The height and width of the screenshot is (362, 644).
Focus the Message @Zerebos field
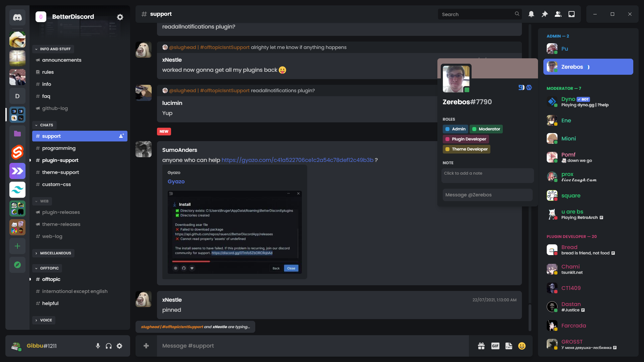point(488,195)
